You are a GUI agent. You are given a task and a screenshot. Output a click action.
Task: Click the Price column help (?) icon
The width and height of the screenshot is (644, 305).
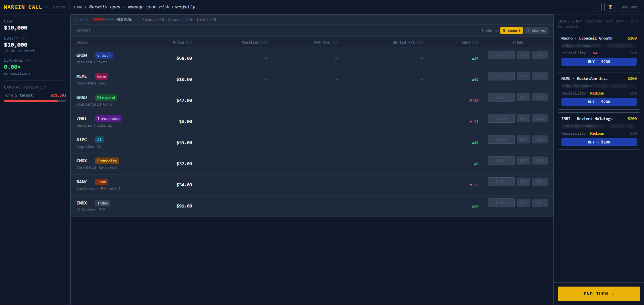point(189,42)
